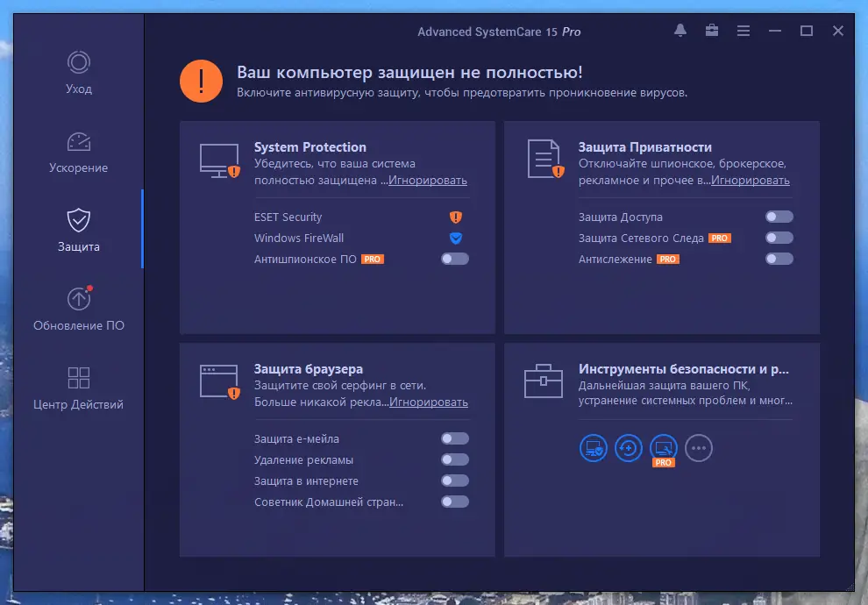Click ESET Security orange warning shield
This screenshot has width=868, height=605.
(456, 217)
